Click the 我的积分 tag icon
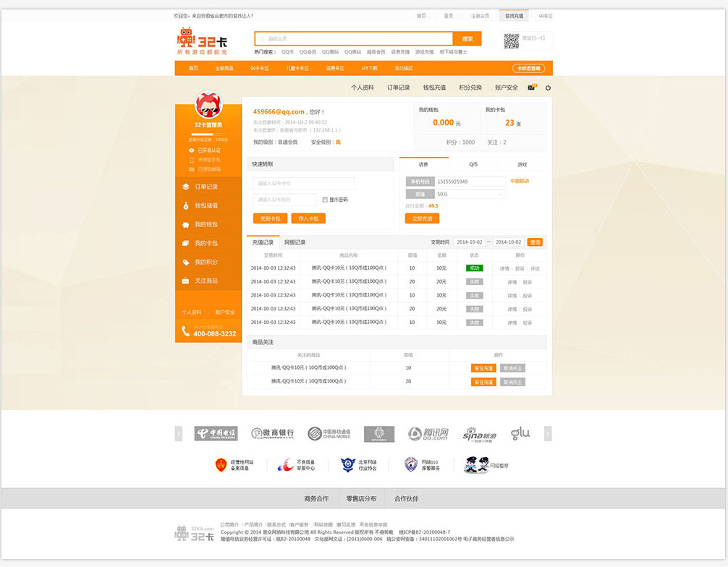Image resolution: width=728 pixels, height=567 pixels. coord(186,262)
